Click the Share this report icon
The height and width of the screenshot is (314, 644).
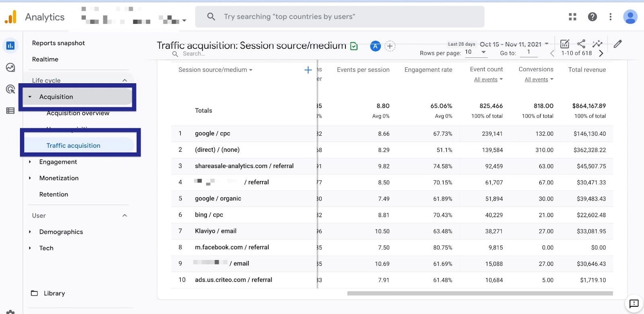(581, 44)
